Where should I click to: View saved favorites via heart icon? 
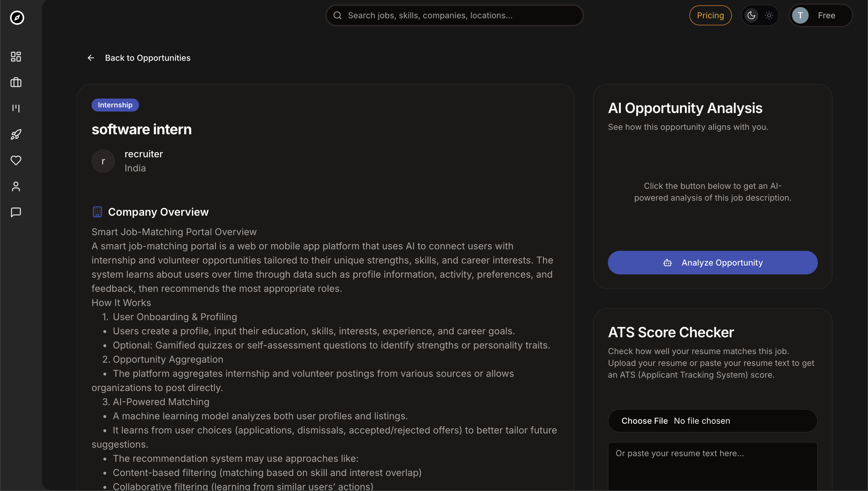click(16, 161)
